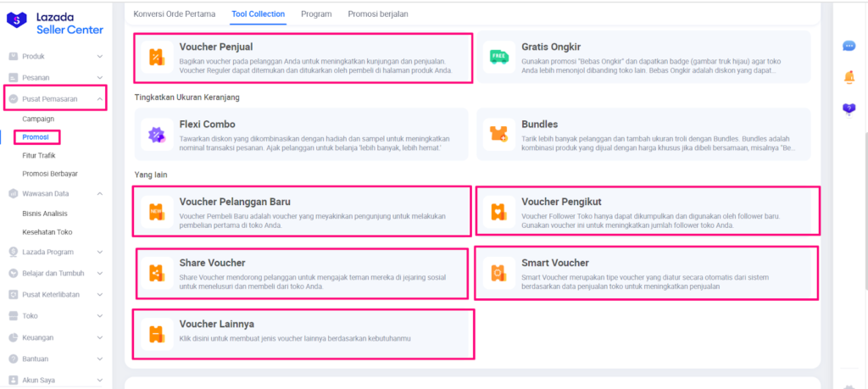Click the Bantuan sidebar icon

pos(14,359)
